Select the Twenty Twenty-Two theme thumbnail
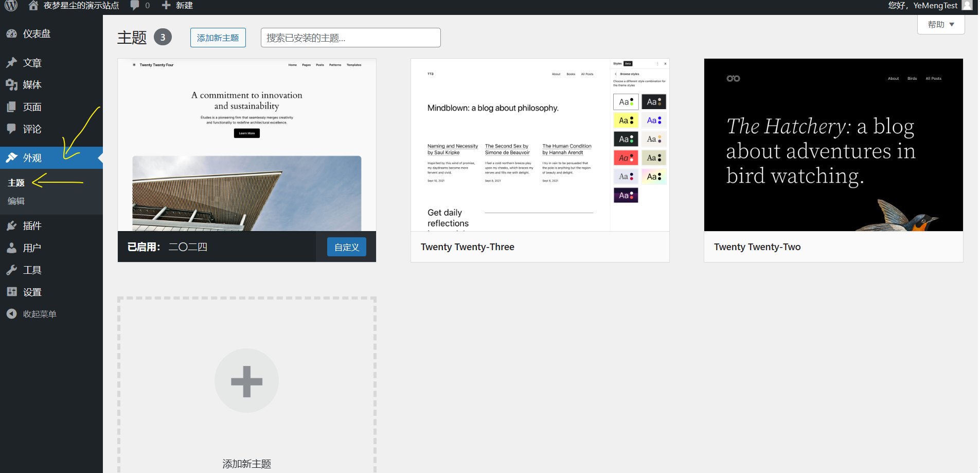Screen dimensions: 980x473 click(833, 145)
